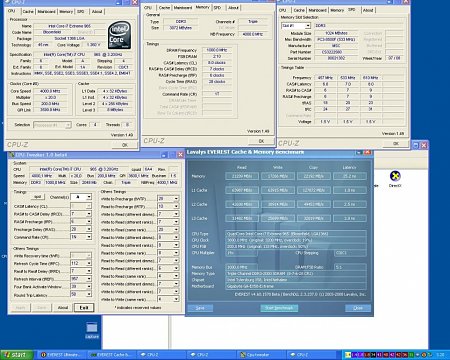
Task: Expand Write to Read (same rank) dropdown
Action: (x=176, y=230)
